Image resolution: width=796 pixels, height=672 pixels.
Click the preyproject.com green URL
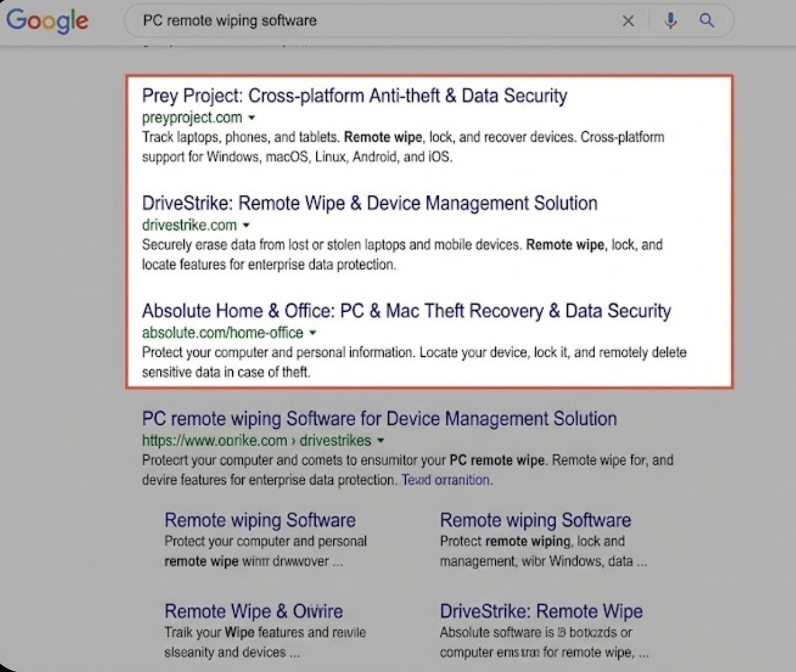tap(192, 118)
